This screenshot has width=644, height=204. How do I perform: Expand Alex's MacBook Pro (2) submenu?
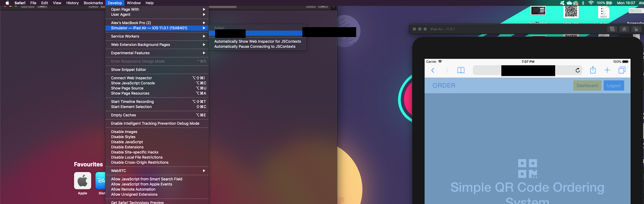(x=157, y=23)
